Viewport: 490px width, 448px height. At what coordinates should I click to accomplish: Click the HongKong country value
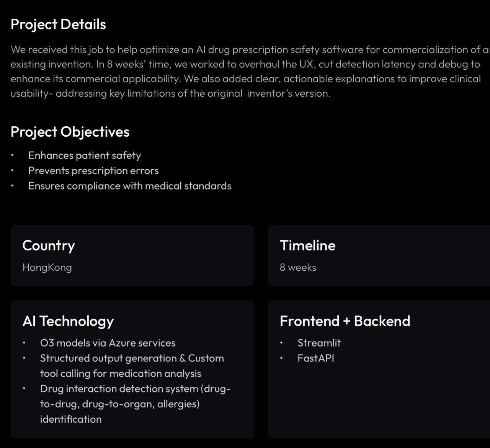click(x=47, y=267)
